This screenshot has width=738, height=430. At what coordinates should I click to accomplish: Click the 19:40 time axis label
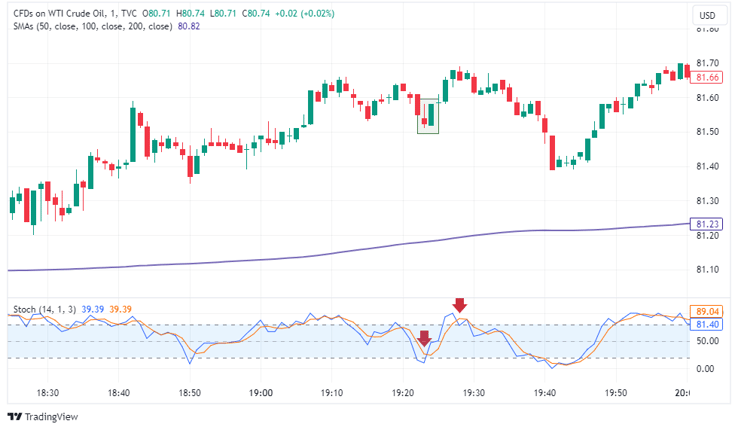click(545, 392)
